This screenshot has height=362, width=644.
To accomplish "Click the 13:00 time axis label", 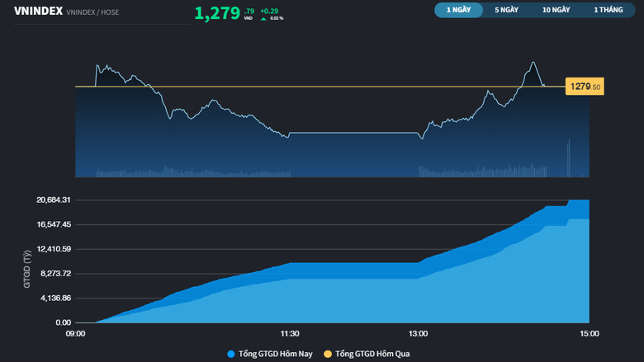I will click(x=418, y=334).
